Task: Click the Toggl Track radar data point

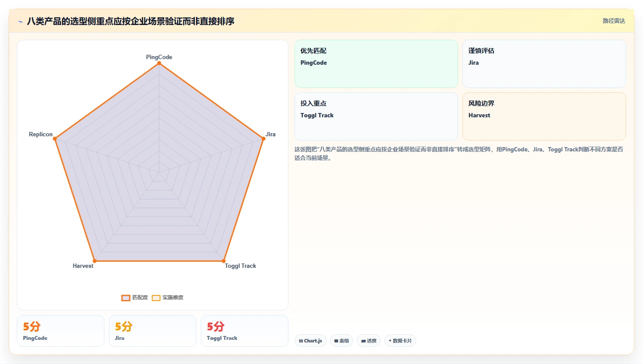Action: 223,261
